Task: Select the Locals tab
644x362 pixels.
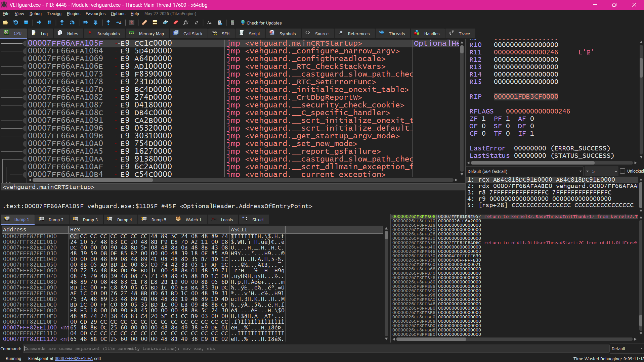Action: [x=222, y=220]
